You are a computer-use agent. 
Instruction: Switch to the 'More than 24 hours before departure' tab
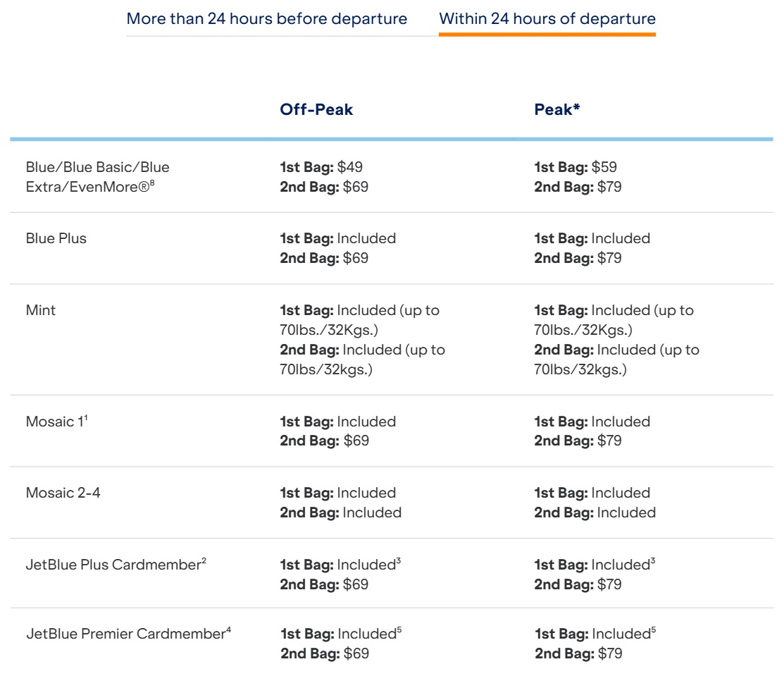coord(267,20)
